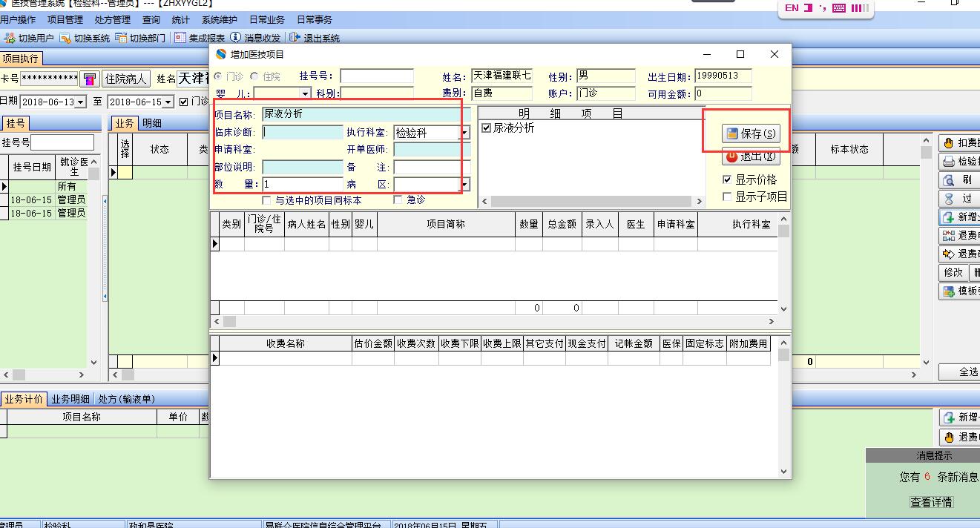This screenshot has width=980, height=528.
Task: Click the 临床诊断 input field
Action: tap(303, 133)
